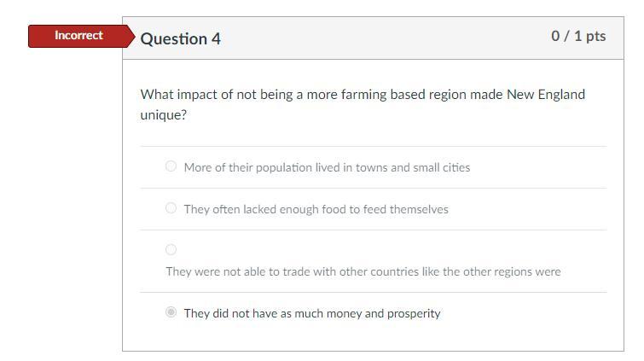
Task: Click the pointed arrow tip of the Incorrect badge
Action: pos(131,36)
